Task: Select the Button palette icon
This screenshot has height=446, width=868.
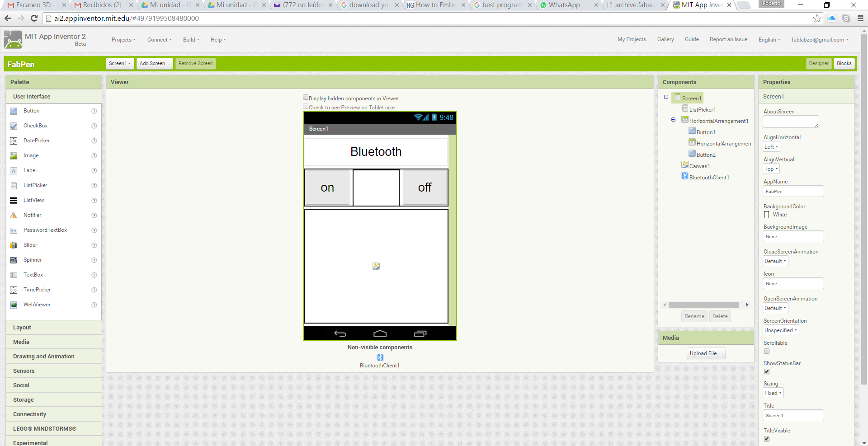Action: [14, 111]
